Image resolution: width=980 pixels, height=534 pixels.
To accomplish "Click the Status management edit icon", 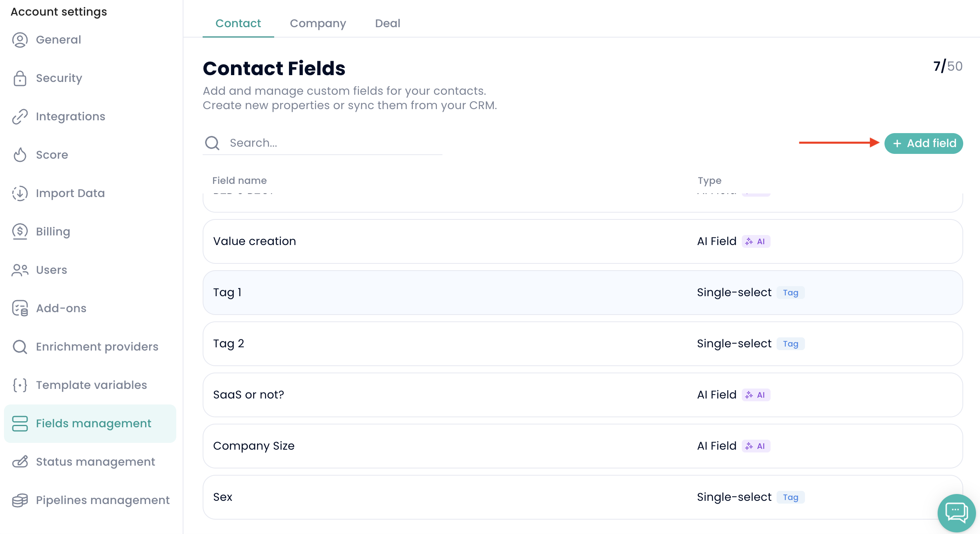I will click(20, 462).
